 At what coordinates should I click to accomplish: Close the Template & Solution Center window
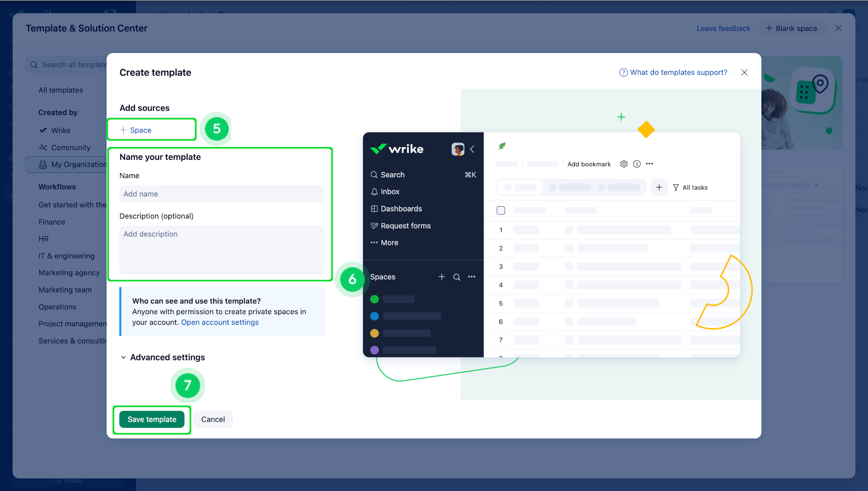[839, 28]
